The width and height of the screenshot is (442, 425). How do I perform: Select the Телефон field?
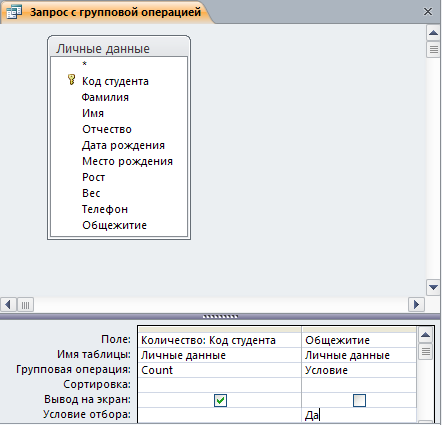[105, 209]
